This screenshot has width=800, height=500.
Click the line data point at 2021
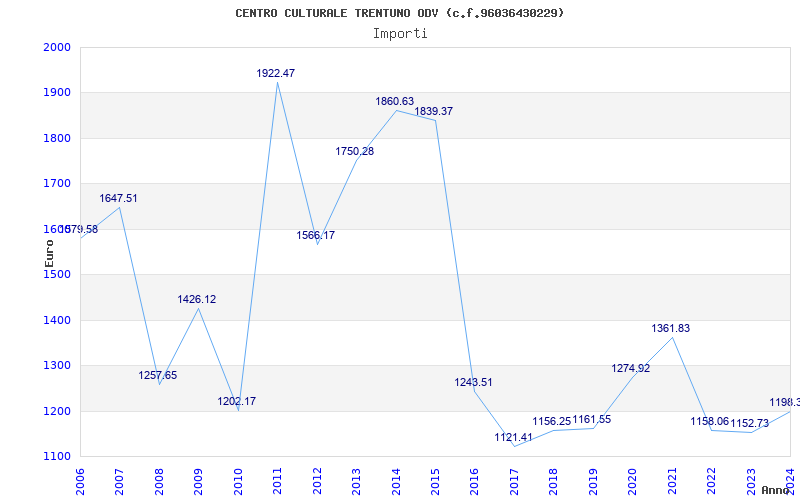(x=672, y=337)
